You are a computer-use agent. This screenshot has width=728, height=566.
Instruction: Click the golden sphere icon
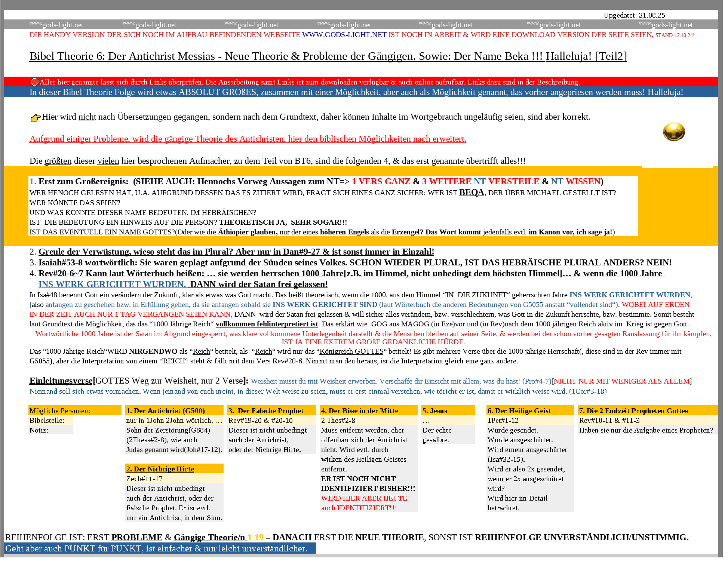tap(673, 132)
